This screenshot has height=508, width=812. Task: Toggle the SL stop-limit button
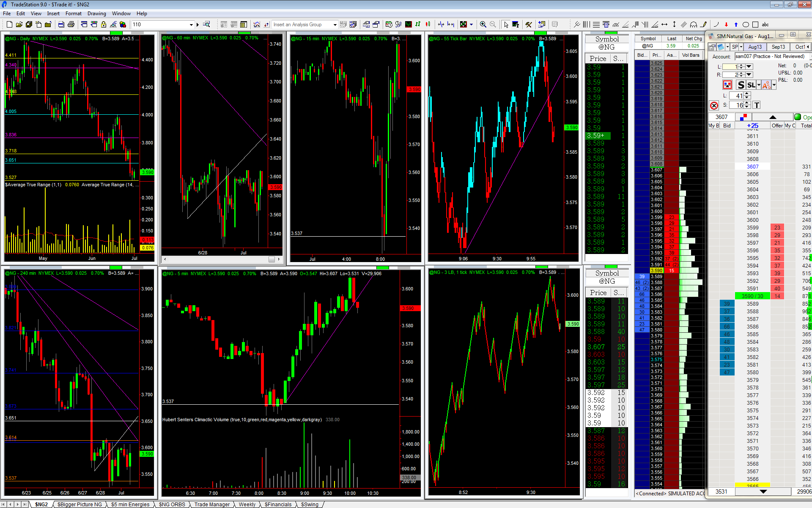[x=751, y=85]
